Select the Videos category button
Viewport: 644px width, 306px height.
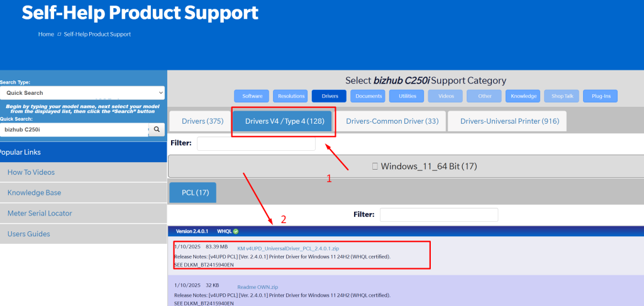coord(446,96)
